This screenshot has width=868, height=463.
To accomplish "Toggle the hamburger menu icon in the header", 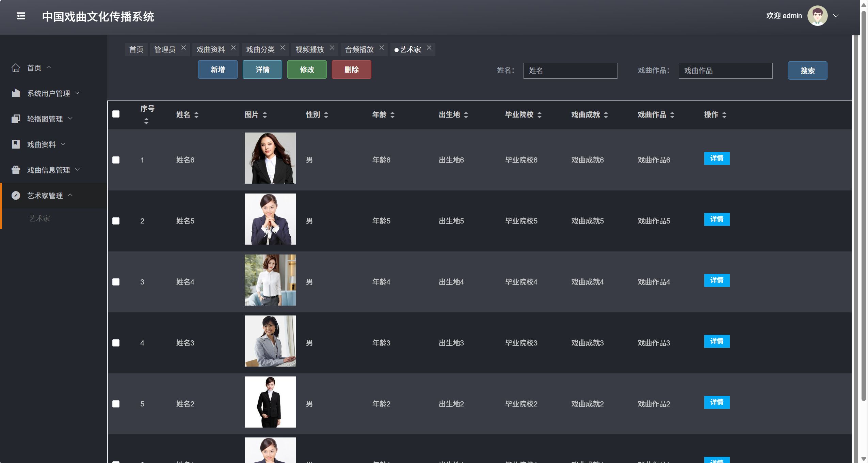I will click(21, 16).
